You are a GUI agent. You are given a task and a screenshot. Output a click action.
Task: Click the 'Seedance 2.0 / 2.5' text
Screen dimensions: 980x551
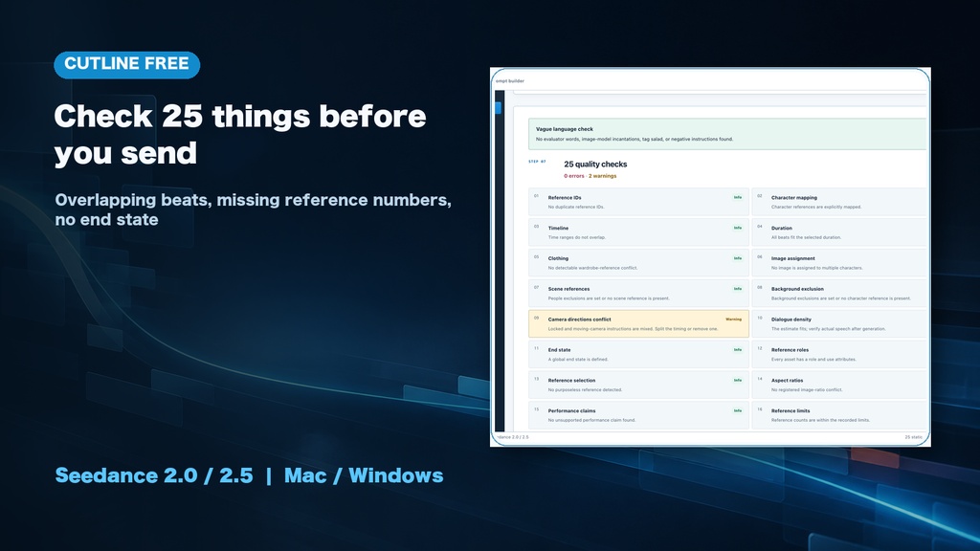[154, 475]
